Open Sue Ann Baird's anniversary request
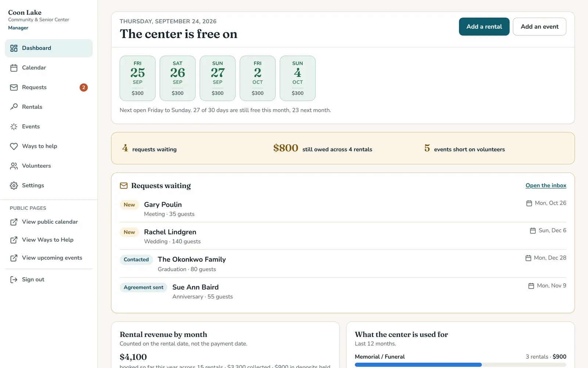The image size is (588, 368). [x=343, y=291]
